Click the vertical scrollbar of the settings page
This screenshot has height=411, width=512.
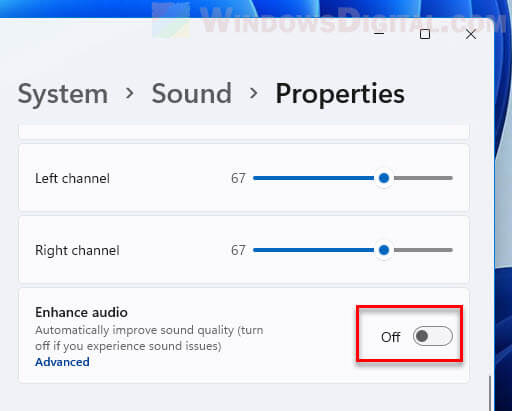coord(490,393)
